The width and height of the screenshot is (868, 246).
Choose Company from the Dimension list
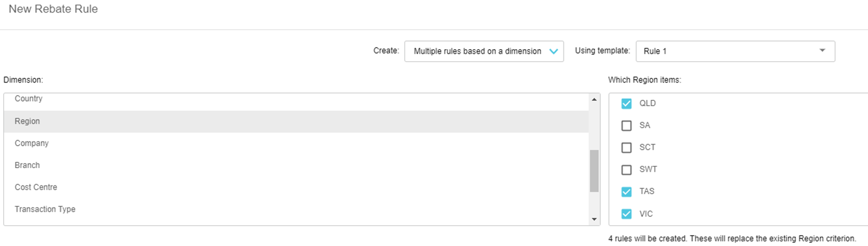[x=31, y=143]
